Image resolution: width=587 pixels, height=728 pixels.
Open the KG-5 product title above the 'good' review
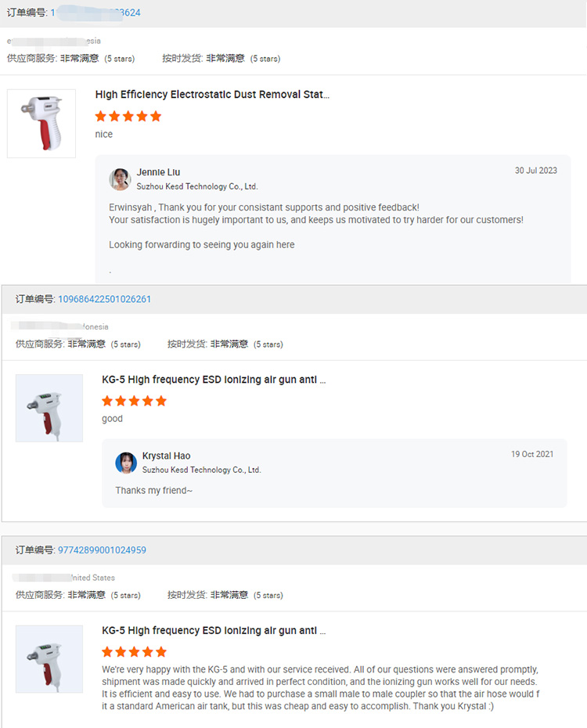(x=214, y=380)
